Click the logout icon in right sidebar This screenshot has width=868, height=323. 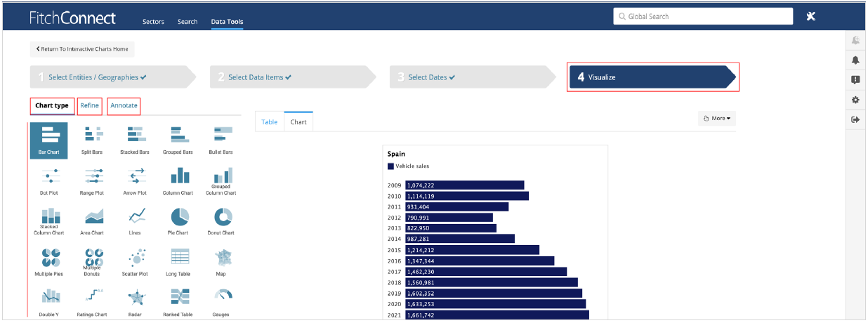855,119
